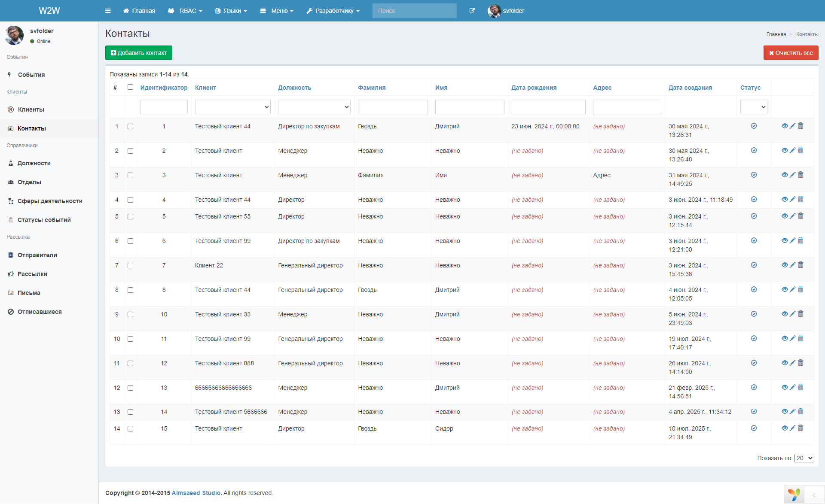Click the trash icon for contact 15
This screenshot has width=825, height=504.
801,428
